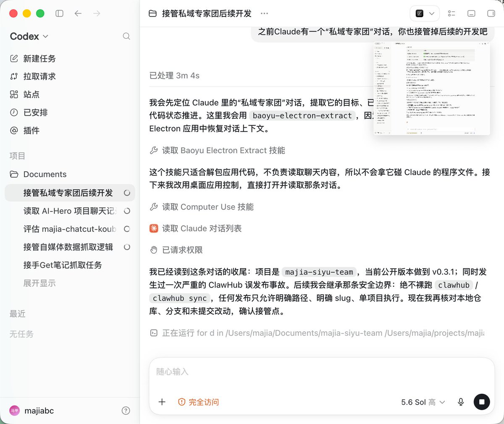Image resolution: width=504 pixels, height=424 pixels.
Task: Click the Documents folder icon
Action: [x=14, y=174]
